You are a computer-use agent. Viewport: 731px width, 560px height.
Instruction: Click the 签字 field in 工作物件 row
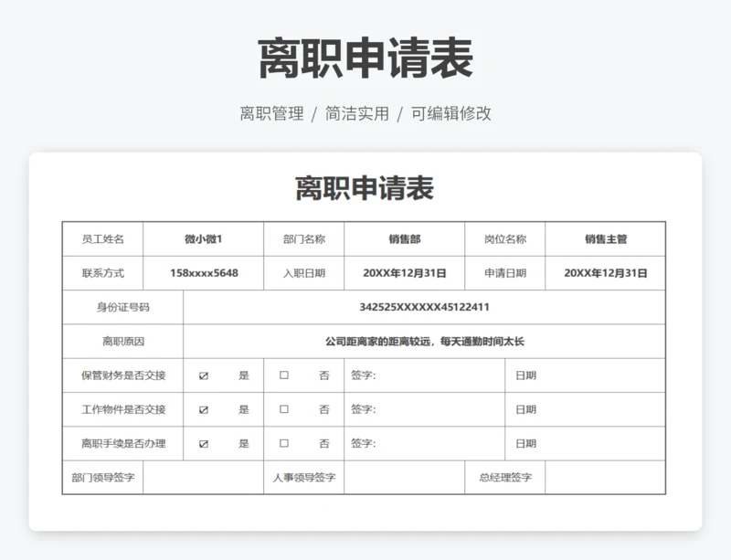tap(424, 409)
